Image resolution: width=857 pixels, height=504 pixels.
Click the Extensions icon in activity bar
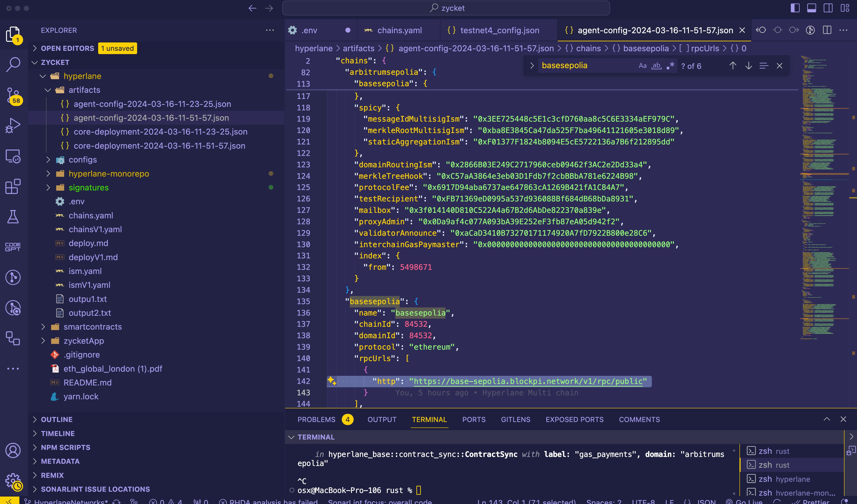13,186
